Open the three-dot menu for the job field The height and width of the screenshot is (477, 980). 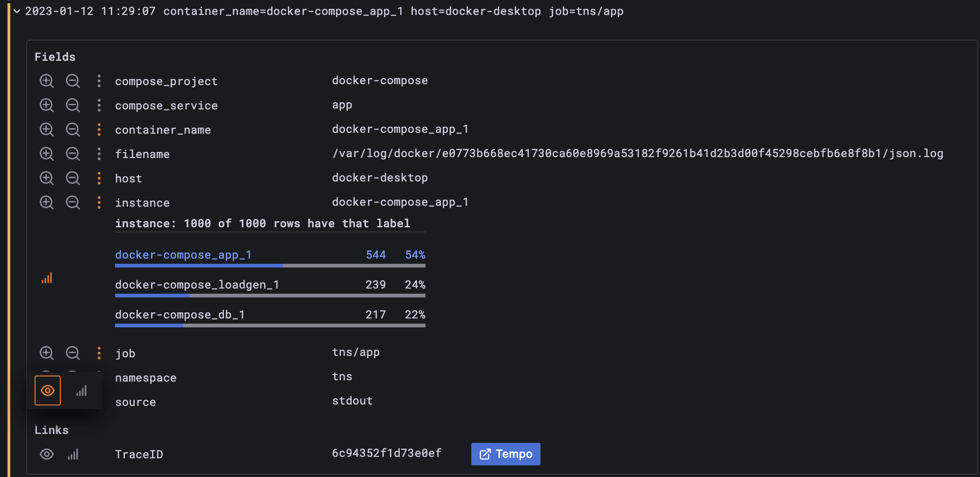click(x=99, y=354)
